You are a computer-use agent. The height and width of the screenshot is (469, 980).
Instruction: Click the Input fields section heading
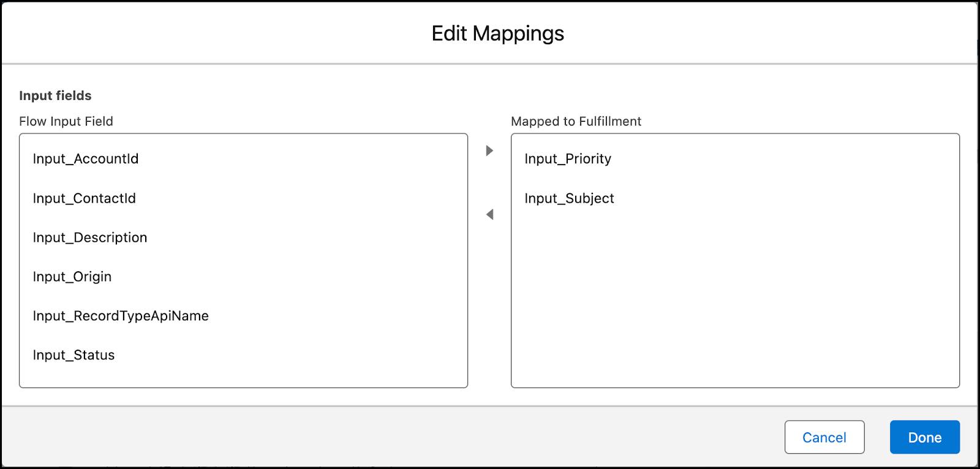[56, 96]
